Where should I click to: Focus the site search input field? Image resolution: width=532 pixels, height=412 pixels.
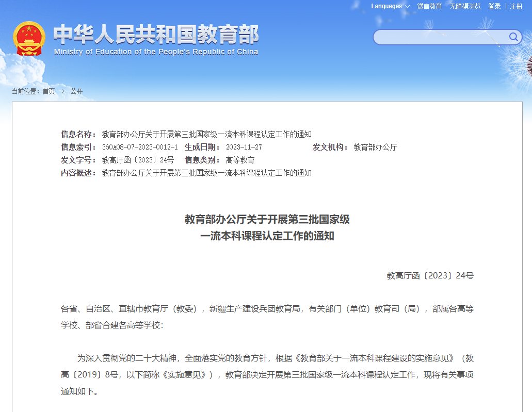click(x=440, y=37)
